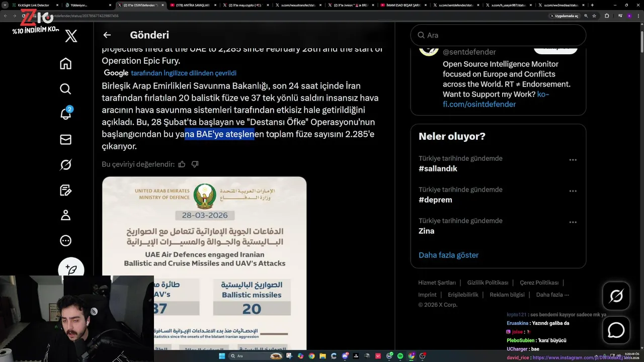
Task: Click the Ara search input on X
Action: [x=498, y=35]
